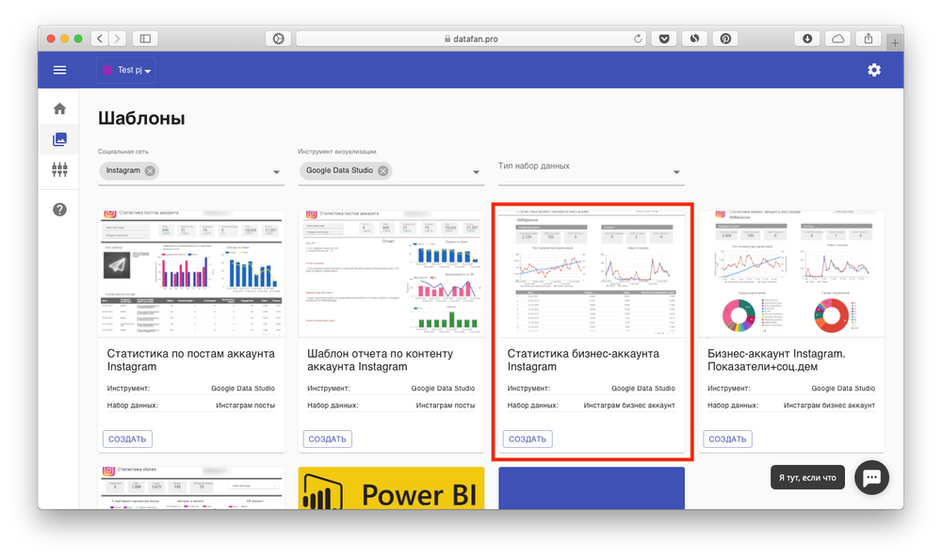Open 'Статистика по постам аккаунта' preview thumbnail
Image resolution: width=942 pixels, height=560 pixels.
tap(191, 274)
